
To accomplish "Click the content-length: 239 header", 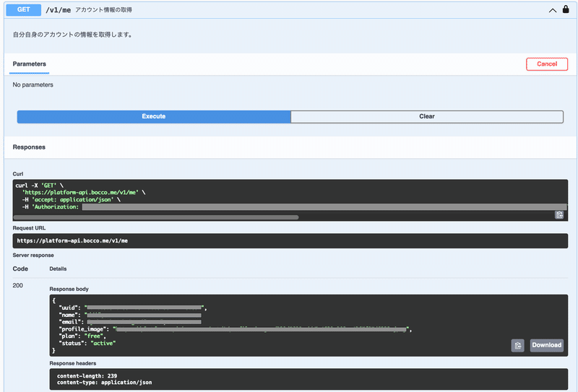I will [87, 376].
